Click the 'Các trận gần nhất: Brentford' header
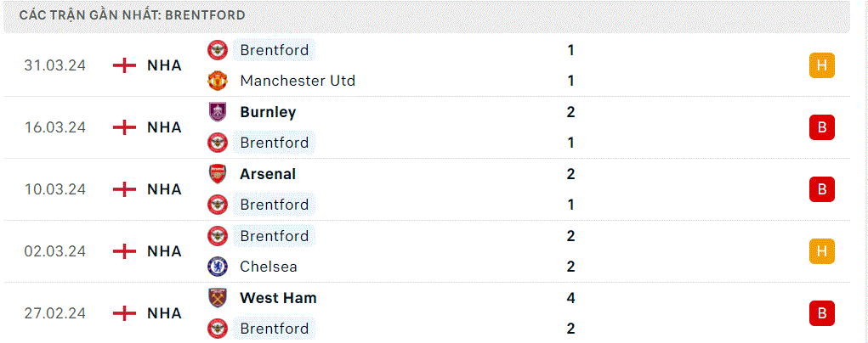This screenshot has width=868, height=343. click(133, 15)
